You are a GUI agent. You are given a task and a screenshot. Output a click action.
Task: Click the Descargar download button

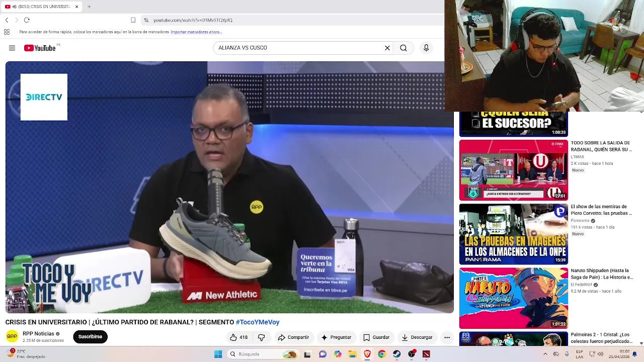[x=417, y=337]
